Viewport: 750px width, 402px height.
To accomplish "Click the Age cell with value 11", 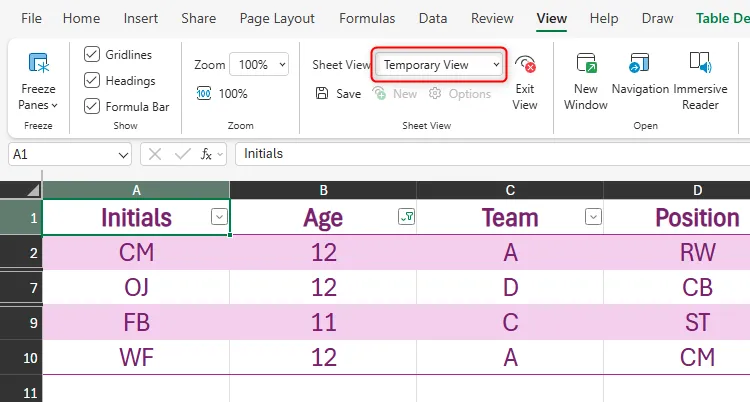I will click(x=323, y=322).
